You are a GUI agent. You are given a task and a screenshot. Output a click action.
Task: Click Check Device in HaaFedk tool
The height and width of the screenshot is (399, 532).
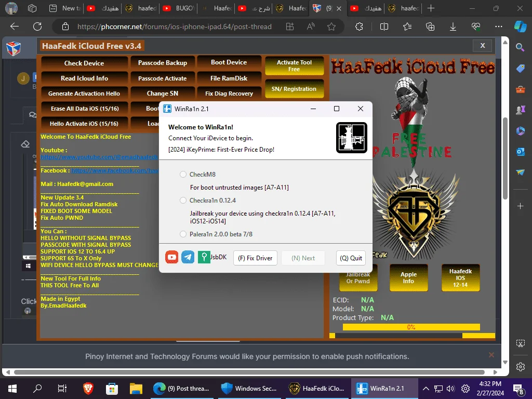84,63
